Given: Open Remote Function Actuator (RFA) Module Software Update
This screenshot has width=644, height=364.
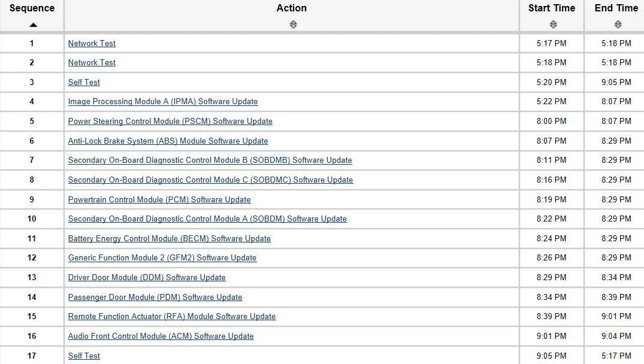Looking at the screenshot, I should pyautogui.click(x=172, y=317).
